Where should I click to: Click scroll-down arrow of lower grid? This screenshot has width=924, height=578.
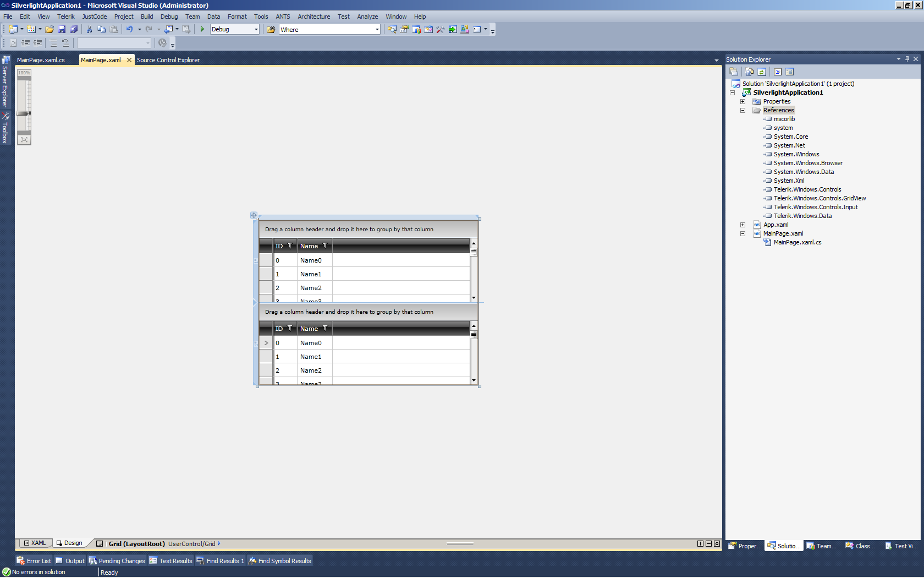(474, 380)
